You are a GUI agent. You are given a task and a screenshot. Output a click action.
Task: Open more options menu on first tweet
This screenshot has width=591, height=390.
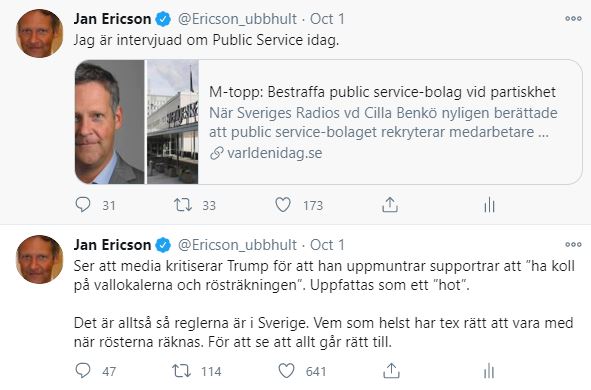click(x=573, y=18)
